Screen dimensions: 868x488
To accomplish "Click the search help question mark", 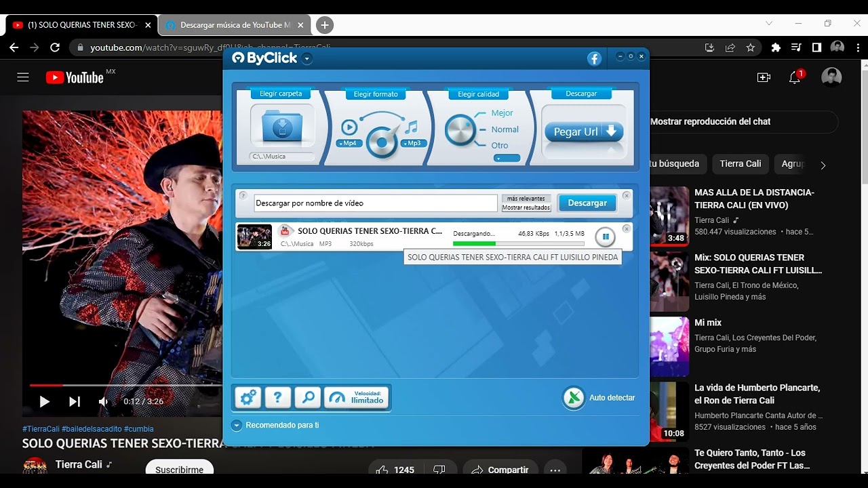I will [243, 196].
